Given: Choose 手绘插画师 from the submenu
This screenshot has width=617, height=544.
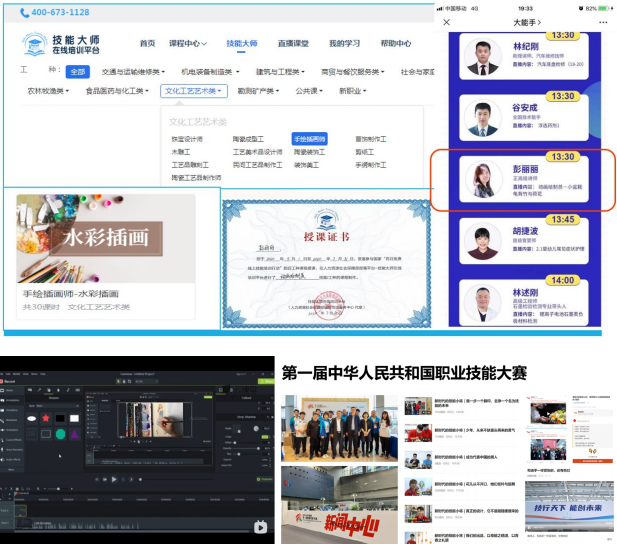Looking at the screenshot, I should pyautogui.click(x=310, y=139).
